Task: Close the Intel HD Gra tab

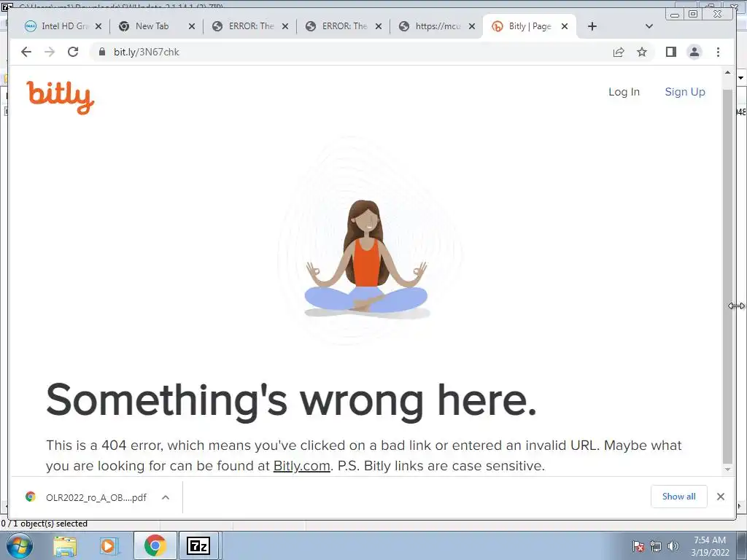Action: 98,26
